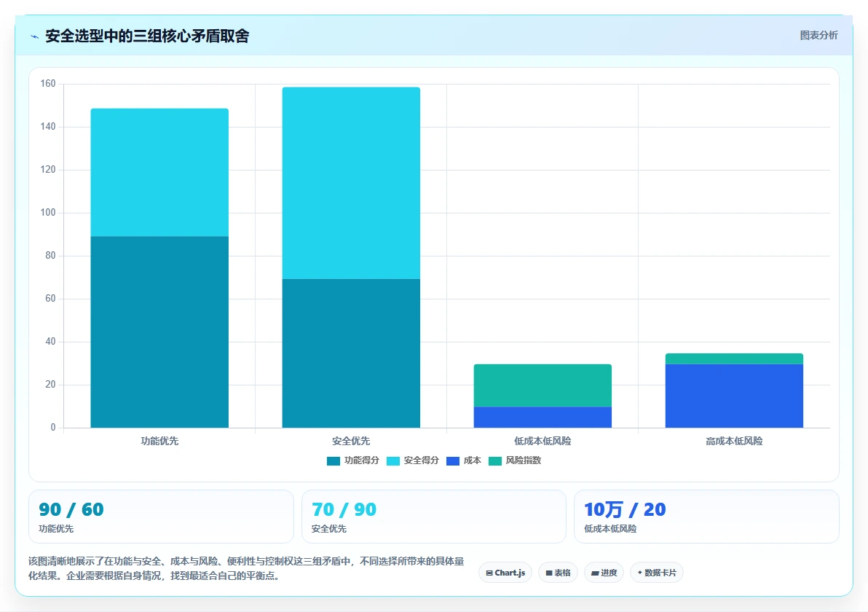Viewport: 868px width, 612px height.
Task: Click the blue 成本 segment of 低成本低风险 bar
Action: [x=542, y=417]
